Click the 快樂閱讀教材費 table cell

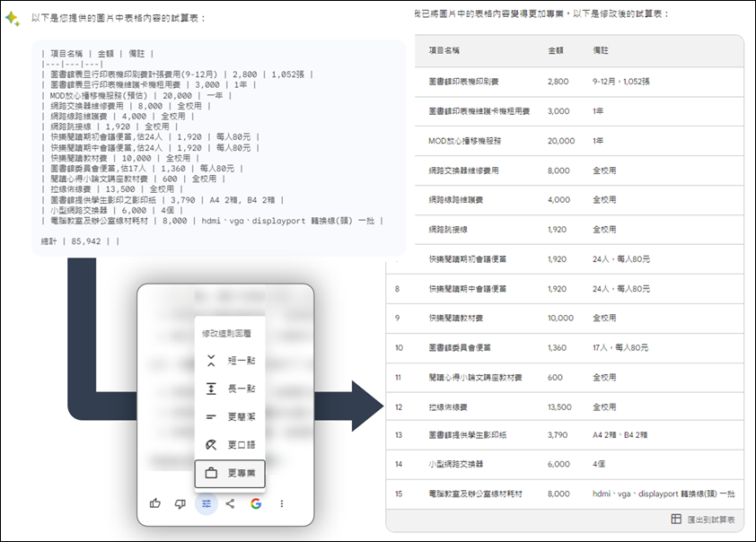pyautogui.click(x=455, y=318)
